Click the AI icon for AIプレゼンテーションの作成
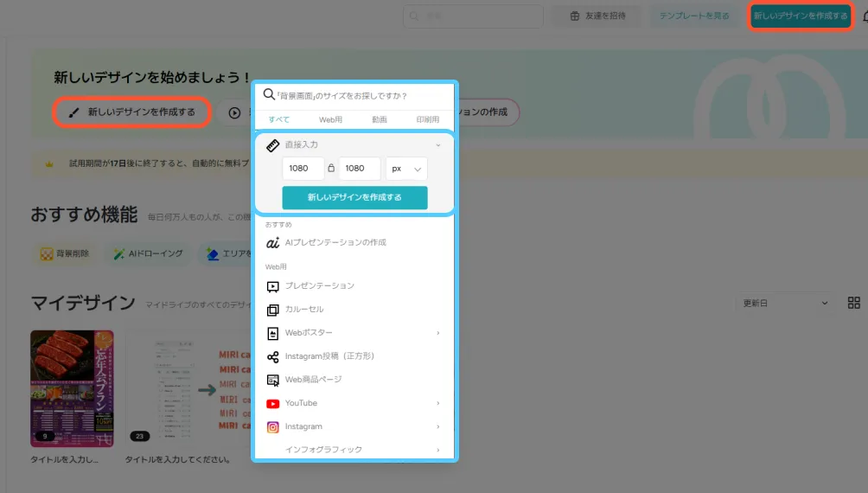The height and width of the screenshot is (493, 868). click(272, 243)
